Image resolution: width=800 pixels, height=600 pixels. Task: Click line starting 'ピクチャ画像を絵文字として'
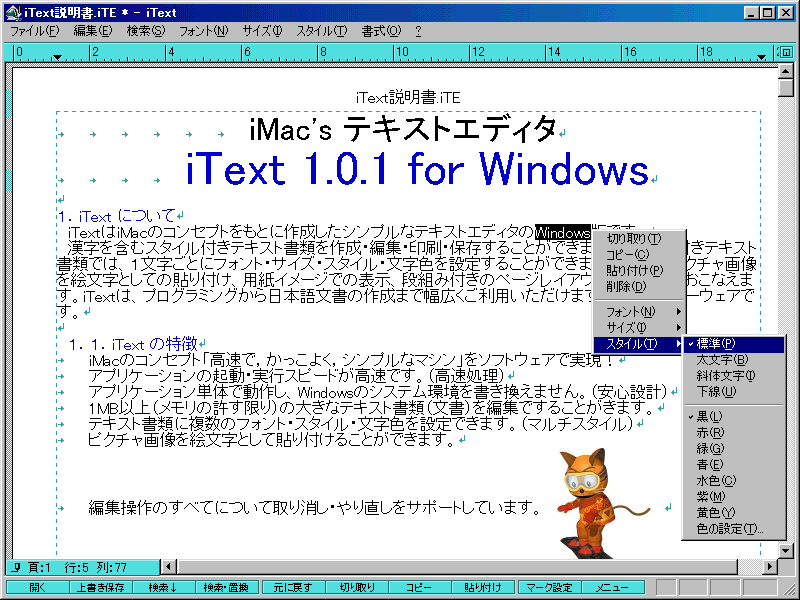pyautogui.click(x=271, y=439)
